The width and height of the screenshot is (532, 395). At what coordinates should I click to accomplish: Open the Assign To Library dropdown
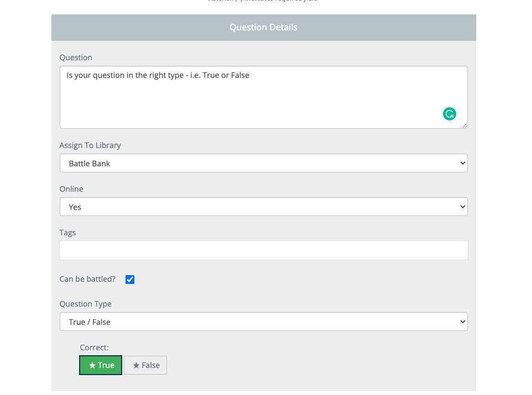(263, 164)
